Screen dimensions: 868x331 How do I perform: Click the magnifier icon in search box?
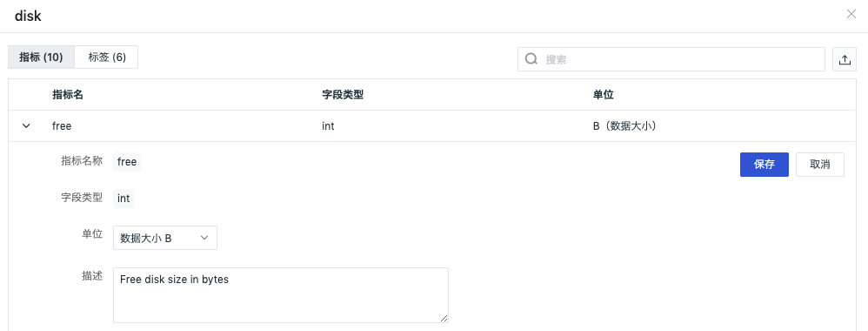531,59
